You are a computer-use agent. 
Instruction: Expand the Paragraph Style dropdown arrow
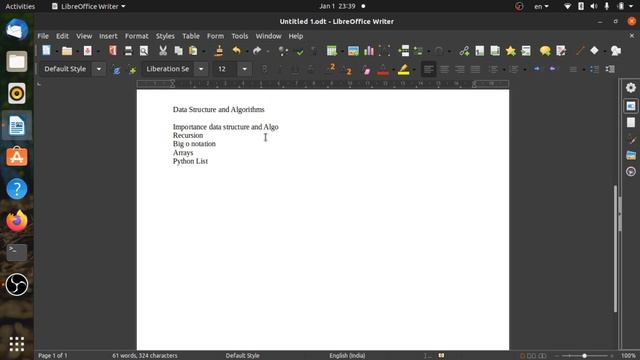coord(99,69)
